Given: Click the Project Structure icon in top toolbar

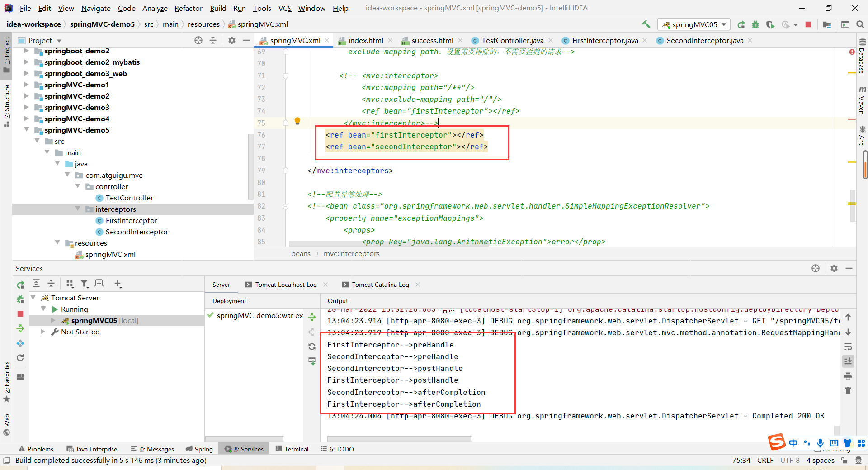Looking at the screenshot, I should point(827,24).
